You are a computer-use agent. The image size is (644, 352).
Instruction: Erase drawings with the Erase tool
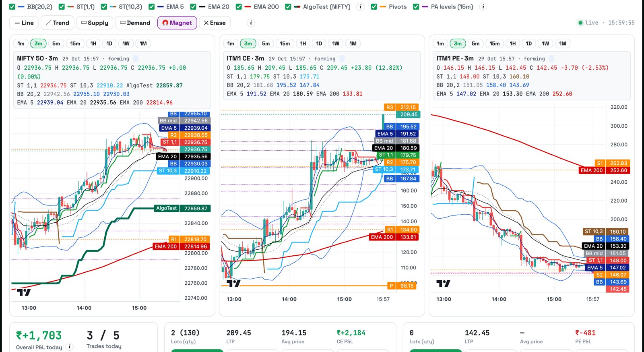point(215,23)
